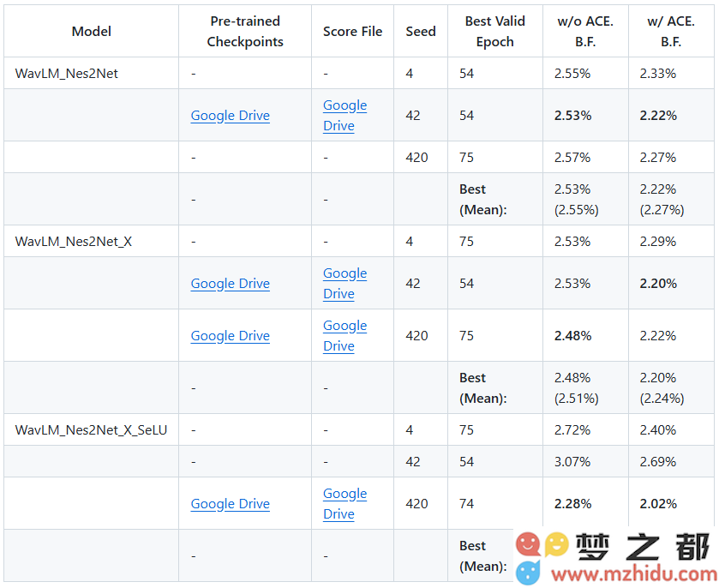Image resolution: width=719 pixels, height=588 pixels.
Task: Click the WavLM_Nes2Net_X_SeLU model cell
Action: pos(91,429)
